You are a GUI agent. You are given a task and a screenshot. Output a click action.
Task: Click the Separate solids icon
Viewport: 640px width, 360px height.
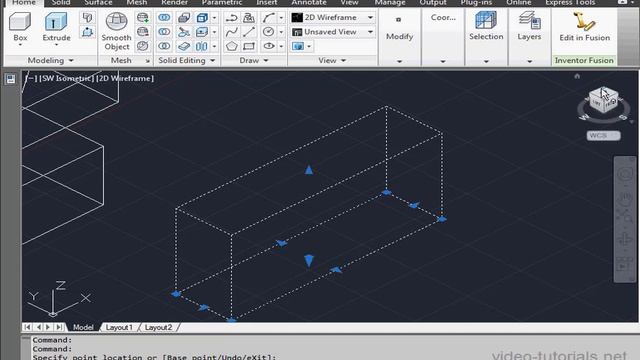(202, 46)
